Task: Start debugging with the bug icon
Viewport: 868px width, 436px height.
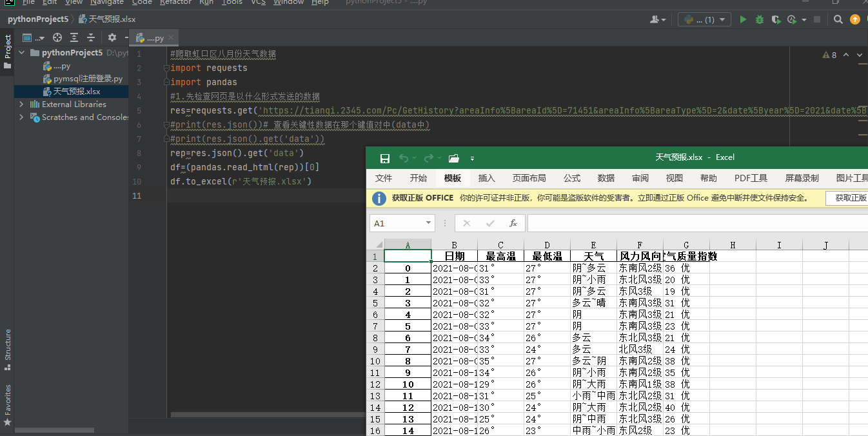Action: [760, 20]
